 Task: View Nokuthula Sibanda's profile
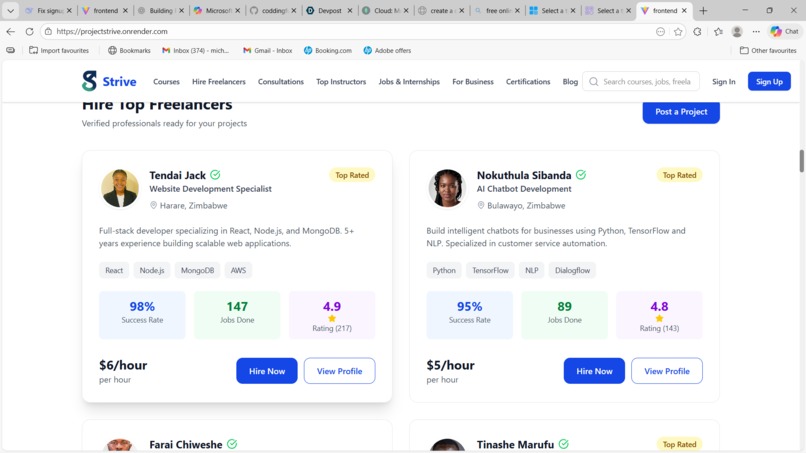point(667,371)
